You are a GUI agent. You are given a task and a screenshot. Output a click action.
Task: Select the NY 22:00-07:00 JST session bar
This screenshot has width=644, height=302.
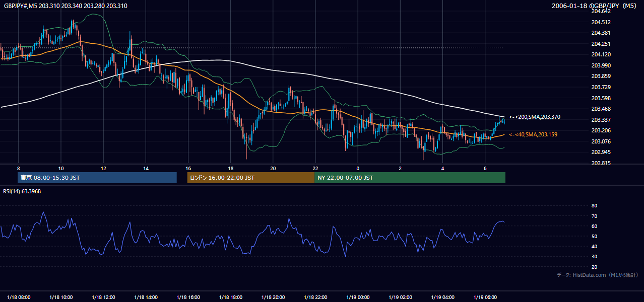410,178
